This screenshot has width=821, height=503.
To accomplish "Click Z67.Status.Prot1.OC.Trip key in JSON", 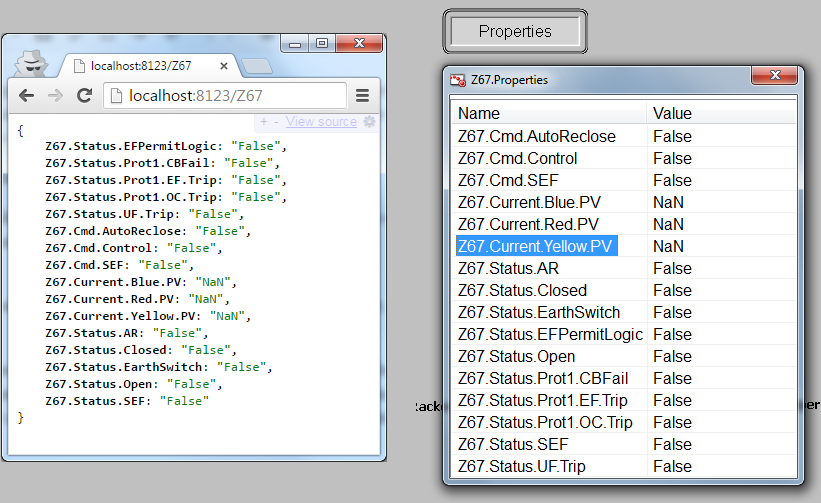I will pyautogui.click(x=130, y=197).
